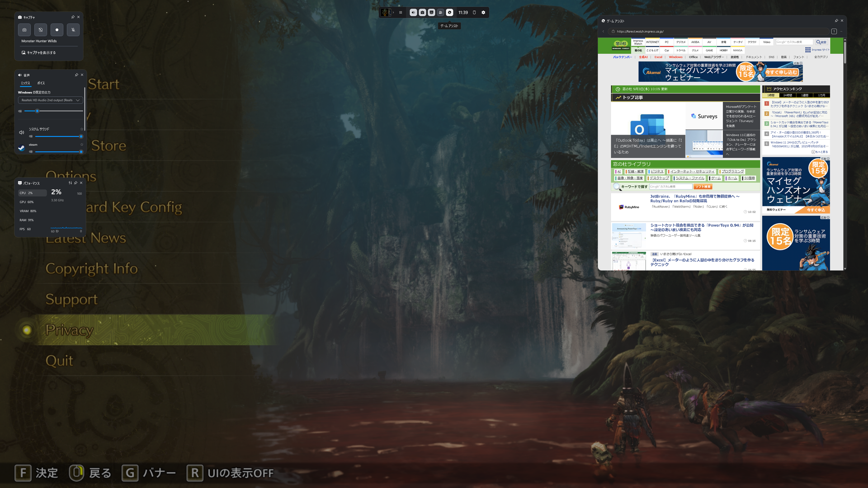Image resolution: width=868 pixels, height=488 pixels.
Task: Toggle the Game Assist widget in the Game Bar
Action: pyautogui.click(x=449, y=13)
